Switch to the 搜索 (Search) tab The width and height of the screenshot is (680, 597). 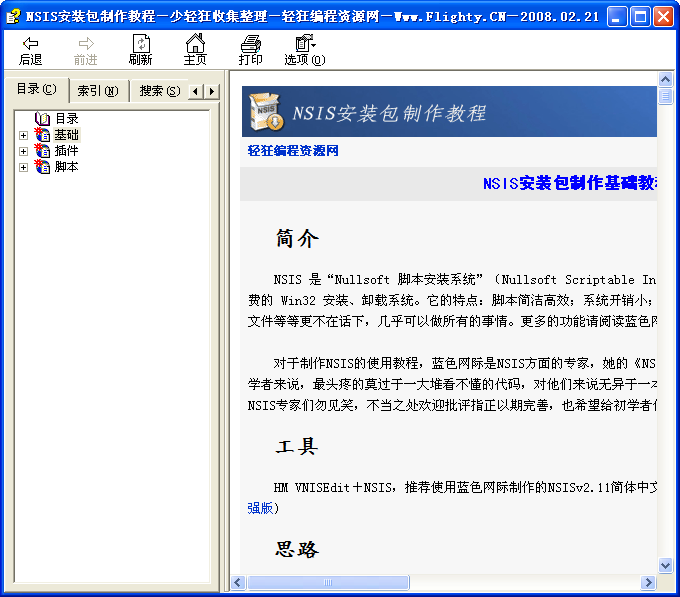(159, 91)
